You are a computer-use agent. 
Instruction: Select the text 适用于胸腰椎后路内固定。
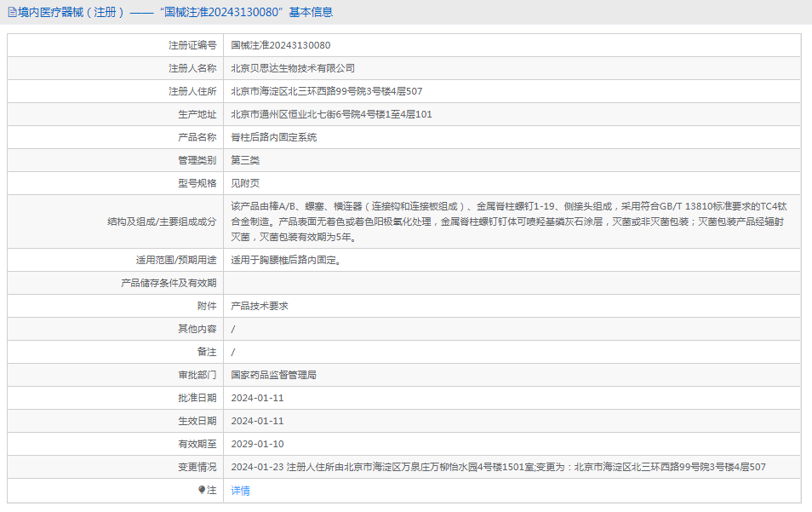point(288,260)
